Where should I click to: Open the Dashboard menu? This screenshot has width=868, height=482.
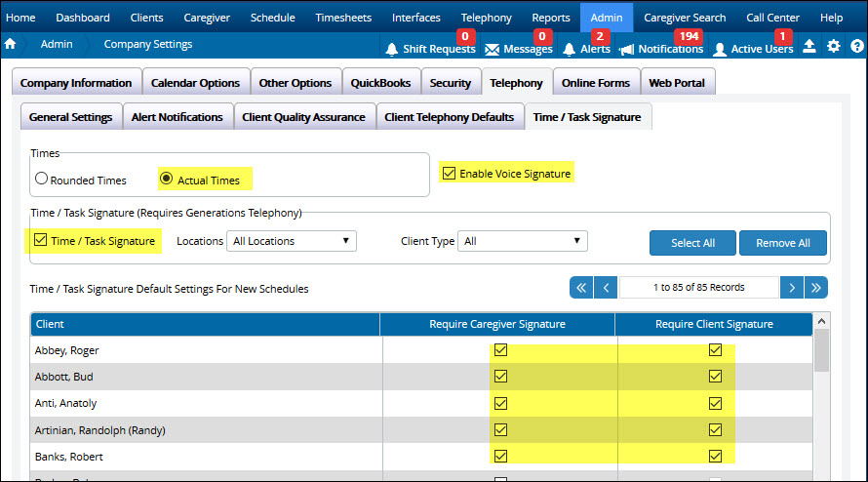(83, 18)
